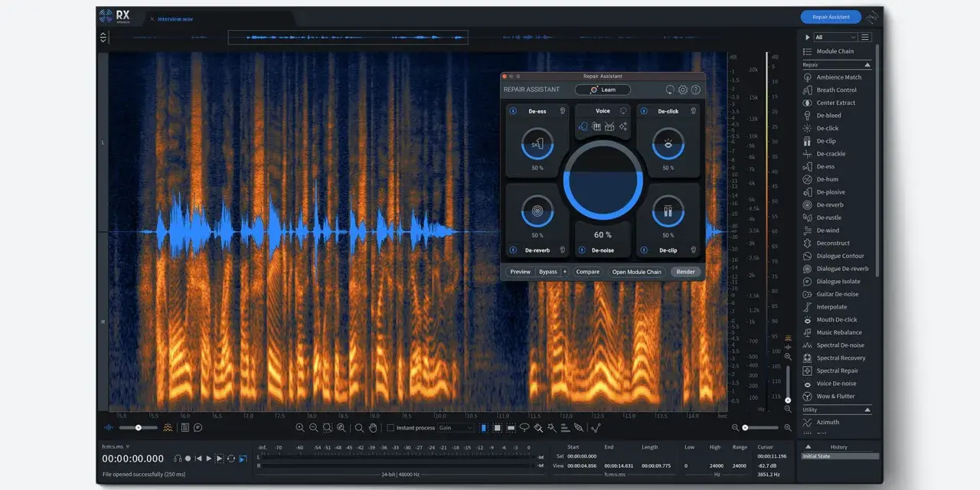Toggle the De-clip power button
This screenshot has width=980, height=490.
pos(643,250)
